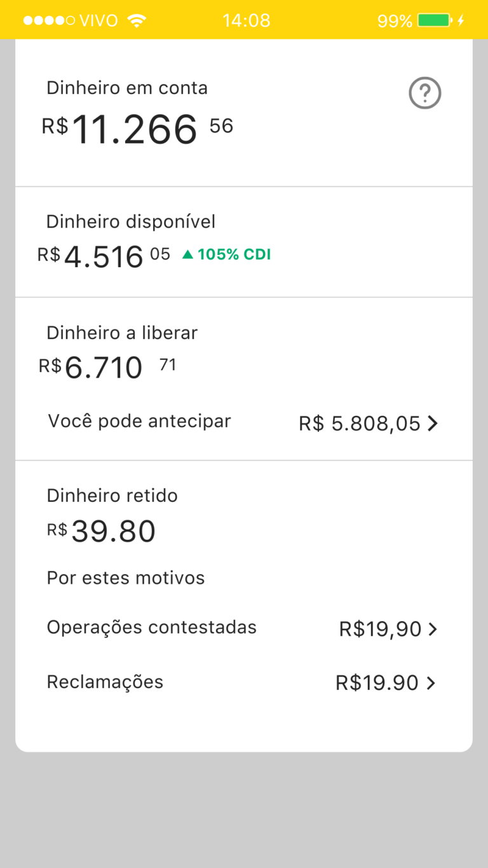This screenshot has height=868, width=488.
Task: Tap the cellular signal dots
Action: (49, 20)
